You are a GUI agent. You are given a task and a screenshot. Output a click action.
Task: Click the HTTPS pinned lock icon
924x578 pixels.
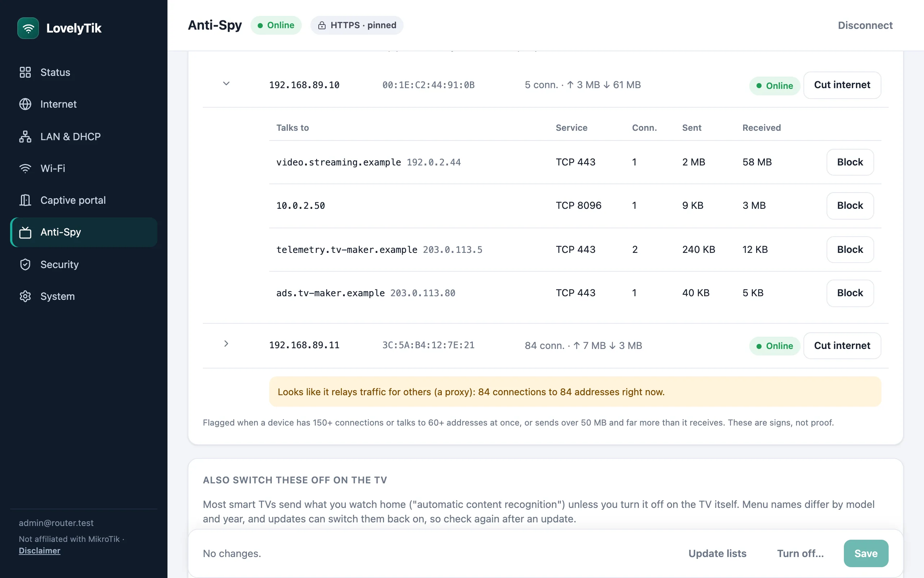[x=322, y=25]
